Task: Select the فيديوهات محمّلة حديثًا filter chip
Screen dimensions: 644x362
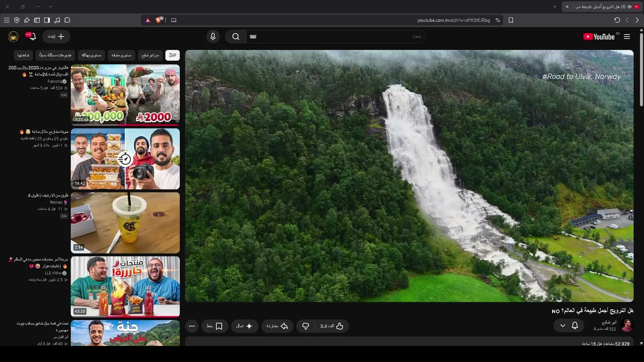Action: (x=55, y=55)
